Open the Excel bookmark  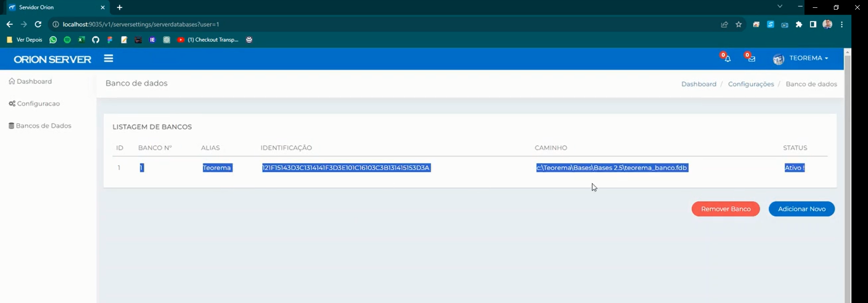pyautogui.click(x=81, y=40)
